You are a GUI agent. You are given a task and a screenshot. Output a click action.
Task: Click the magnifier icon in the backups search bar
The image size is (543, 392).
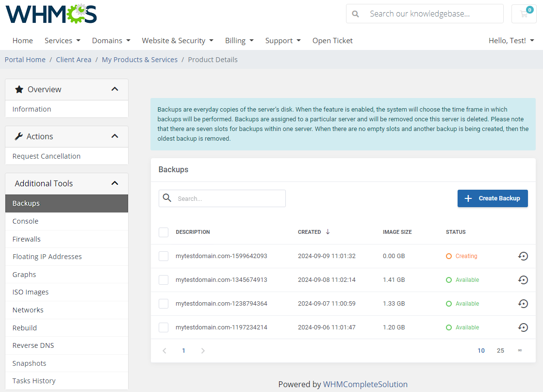click(167, 198)
